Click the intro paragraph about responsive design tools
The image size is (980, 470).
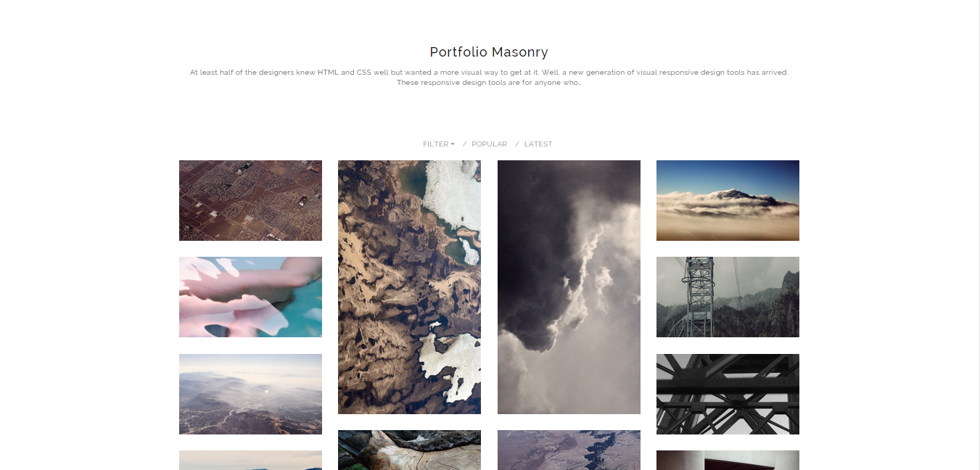(489, 78)
